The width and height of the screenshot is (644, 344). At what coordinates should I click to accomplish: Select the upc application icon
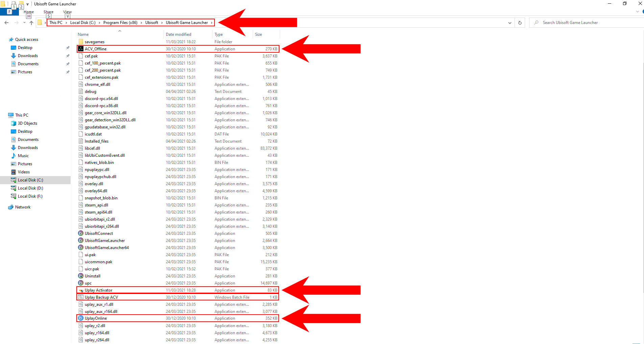coord(81,283)
